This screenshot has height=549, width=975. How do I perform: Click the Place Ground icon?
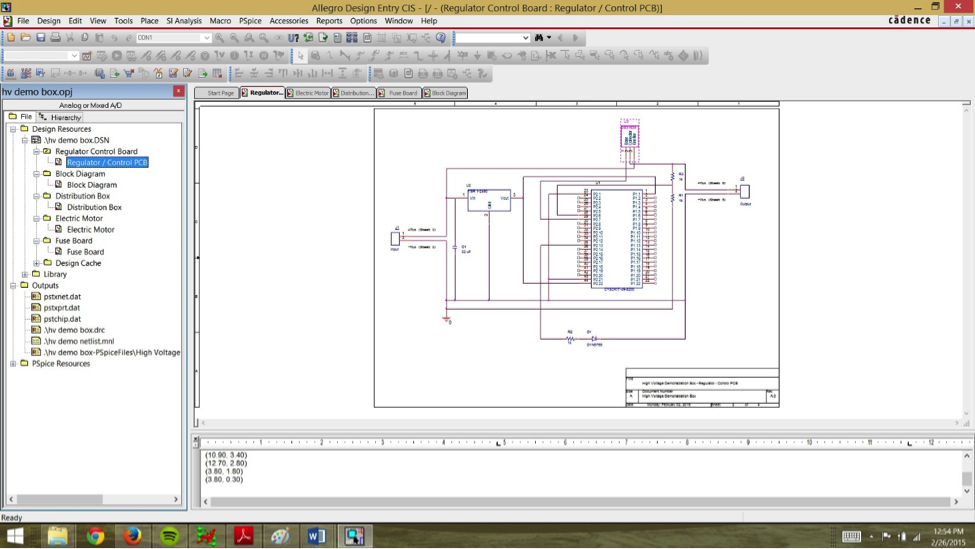point(477,55)
